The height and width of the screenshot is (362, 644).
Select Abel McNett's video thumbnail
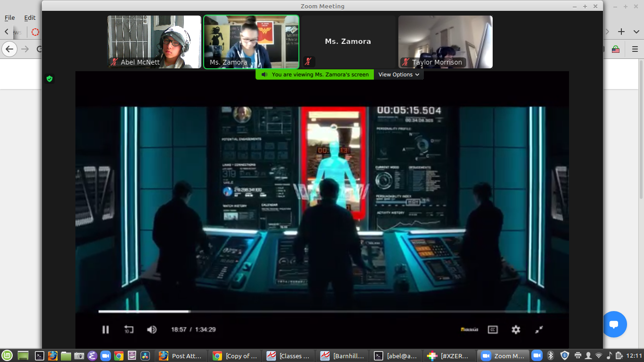pyautogui.click(x=154, y=42)
